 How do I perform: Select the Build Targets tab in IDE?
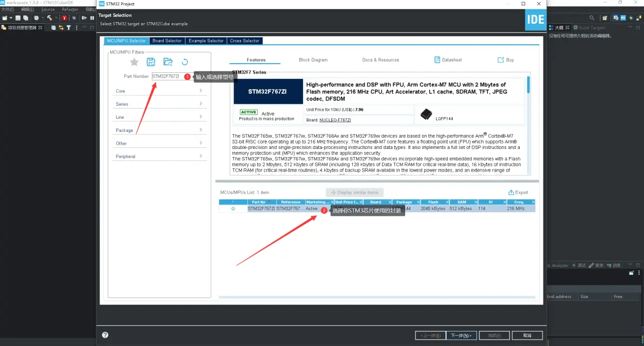(x=589, y=28)
